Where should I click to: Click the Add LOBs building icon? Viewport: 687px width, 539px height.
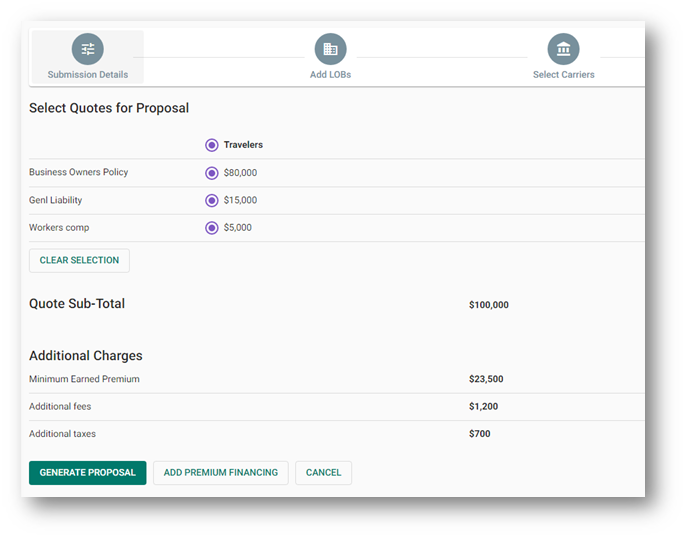330,49
